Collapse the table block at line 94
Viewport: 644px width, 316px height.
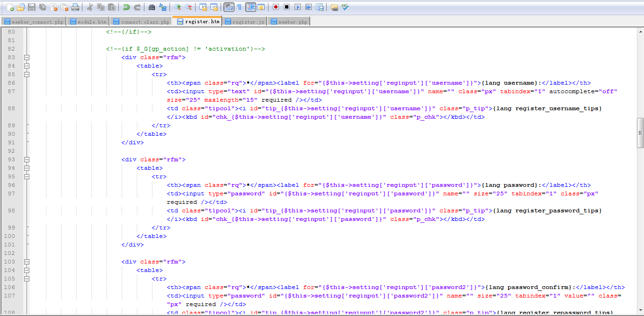27,168
